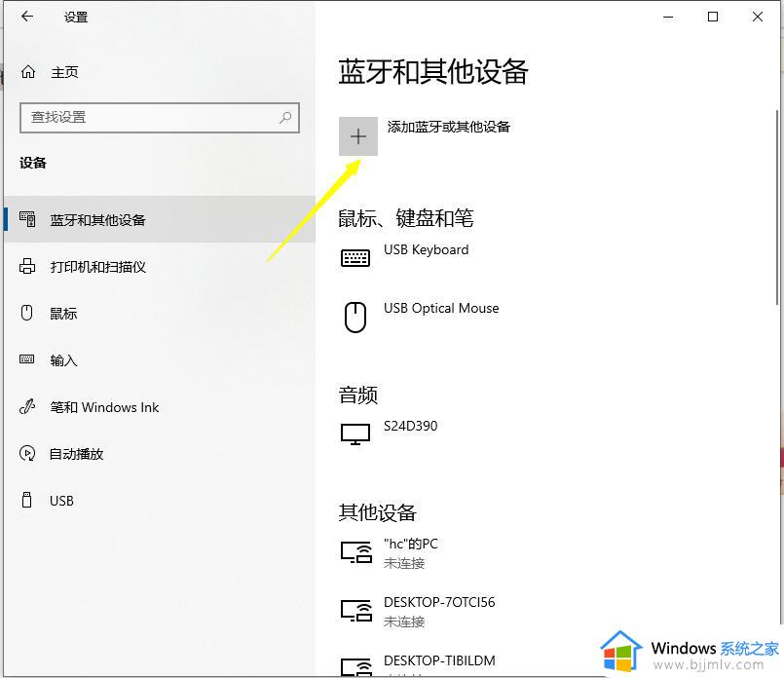Click the search magnifier icon
Viewport: 784px width, 678px height.
285,118
